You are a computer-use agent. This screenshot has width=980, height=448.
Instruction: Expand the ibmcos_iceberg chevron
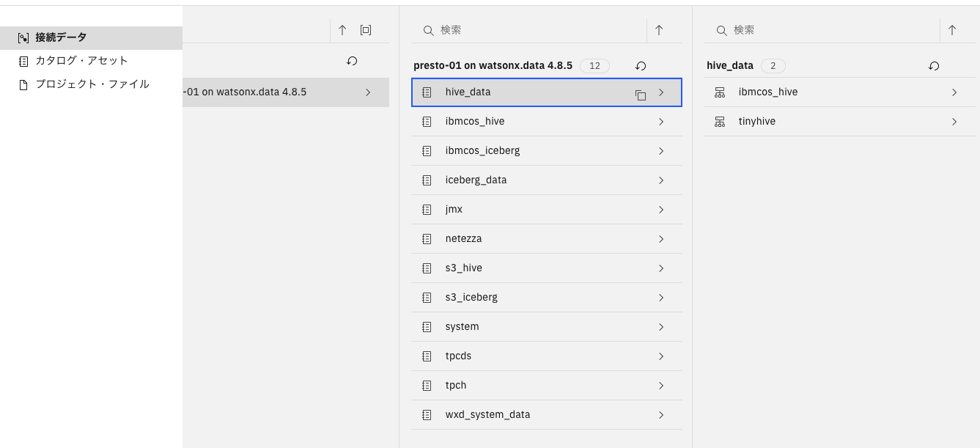point(661,151)
